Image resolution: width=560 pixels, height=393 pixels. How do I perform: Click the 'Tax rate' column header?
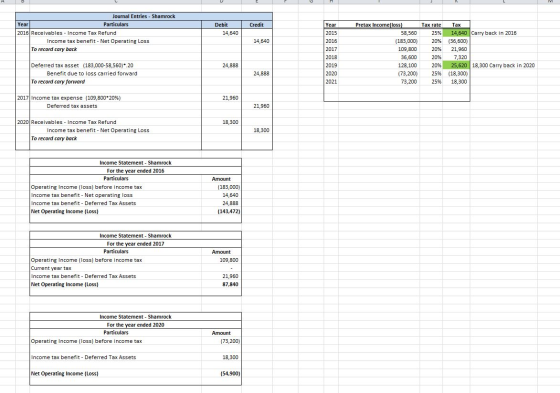tap(431, 25)
